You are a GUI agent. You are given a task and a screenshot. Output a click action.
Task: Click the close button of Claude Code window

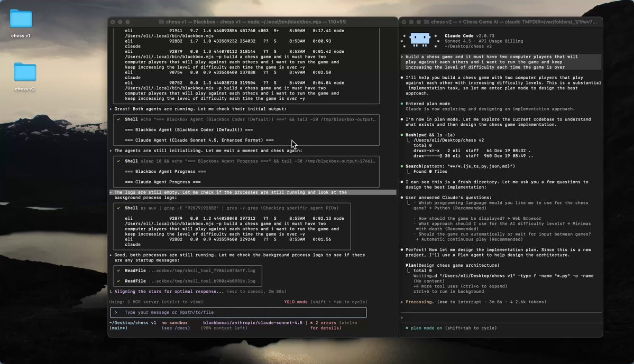coord(404,22)
